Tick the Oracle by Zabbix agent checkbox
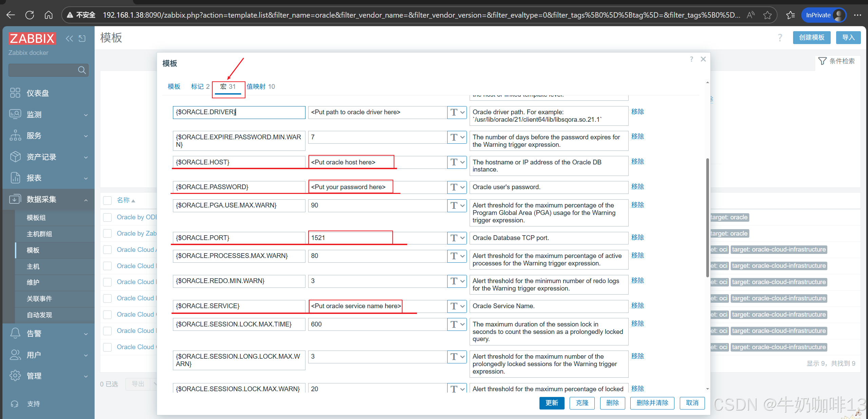Screen dimensions: 868x419 coord(107,234)
